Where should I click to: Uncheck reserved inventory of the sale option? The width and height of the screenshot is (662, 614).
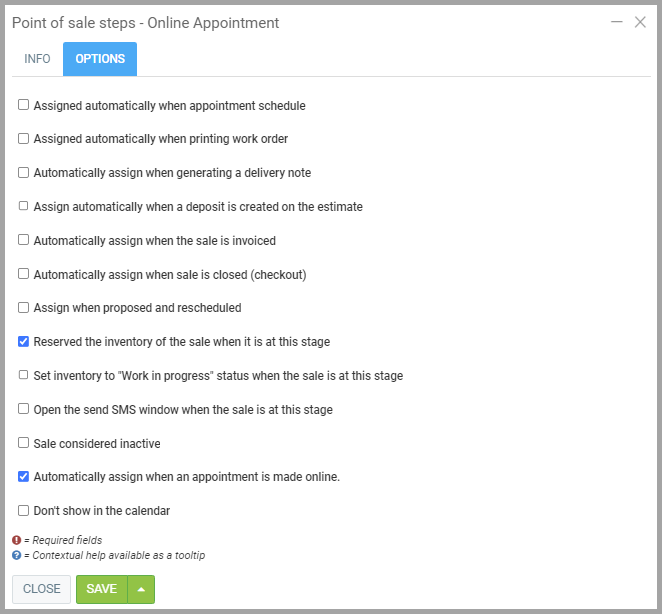[24, 342]
